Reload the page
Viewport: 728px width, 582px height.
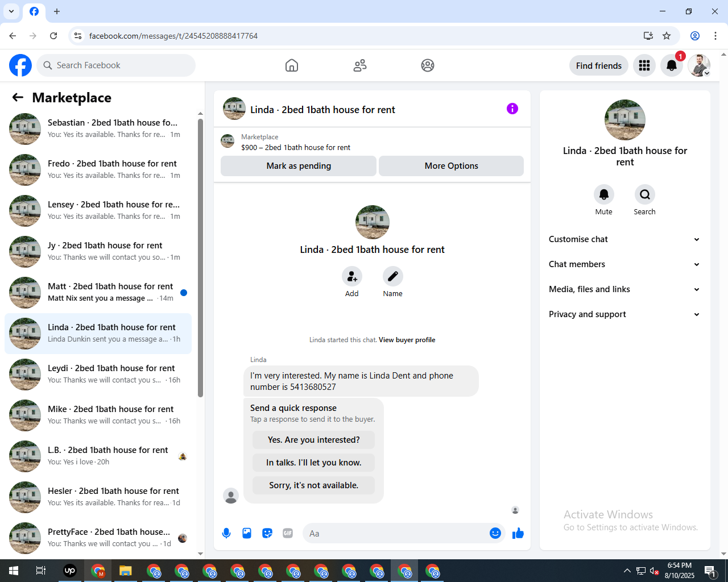[53, 36]
